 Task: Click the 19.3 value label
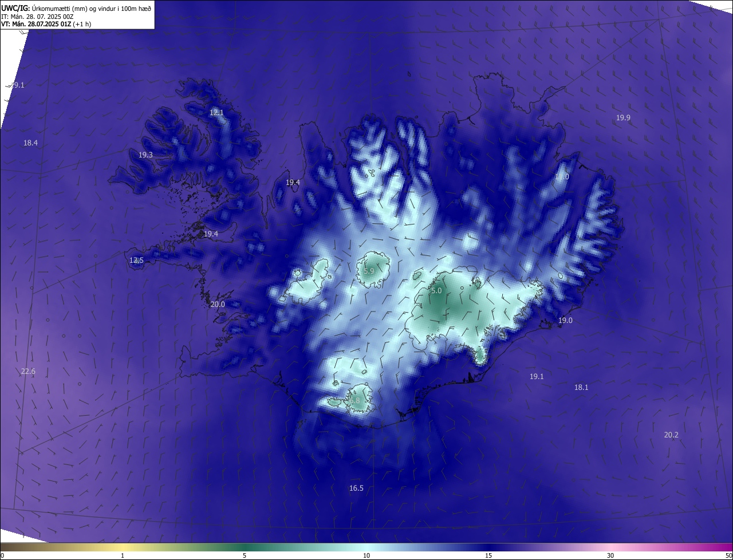point(145,155)
